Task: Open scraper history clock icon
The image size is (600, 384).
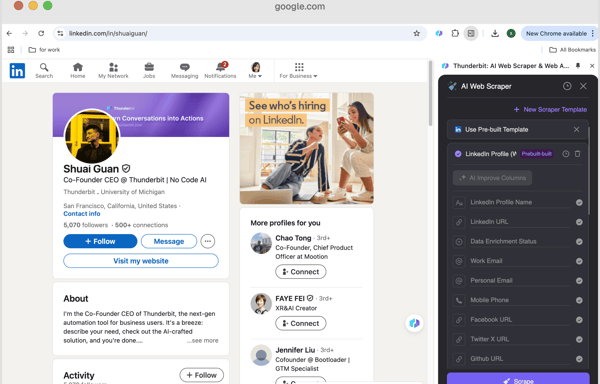Action: 567,86
